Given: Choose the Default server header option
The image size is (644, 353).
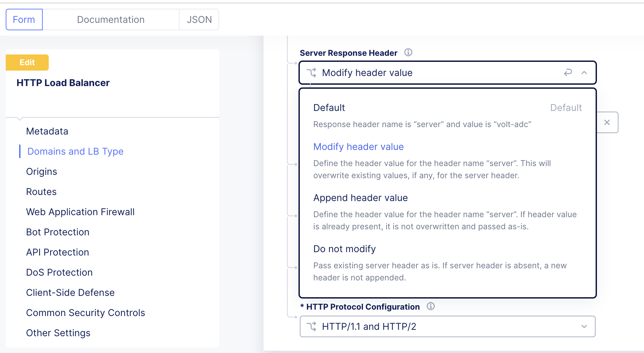Looking at the screenshot, I should 329,108.
